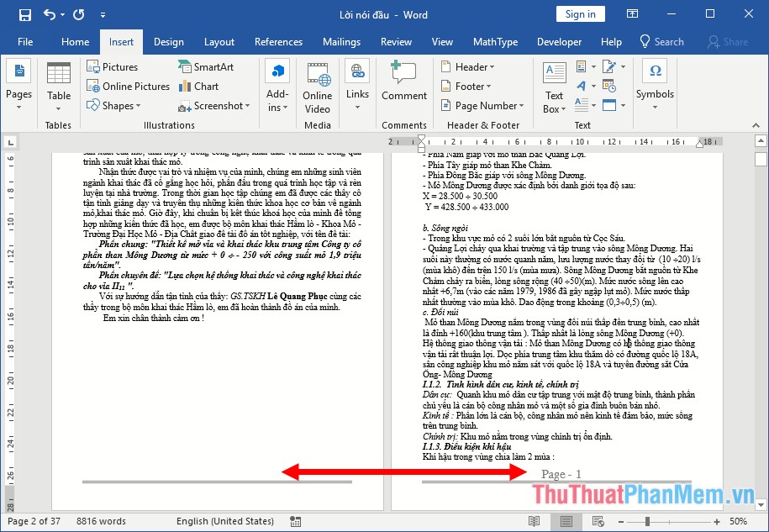Switch to Read Mode view
This screenshot has height=532, width=769.
(535, 521)
